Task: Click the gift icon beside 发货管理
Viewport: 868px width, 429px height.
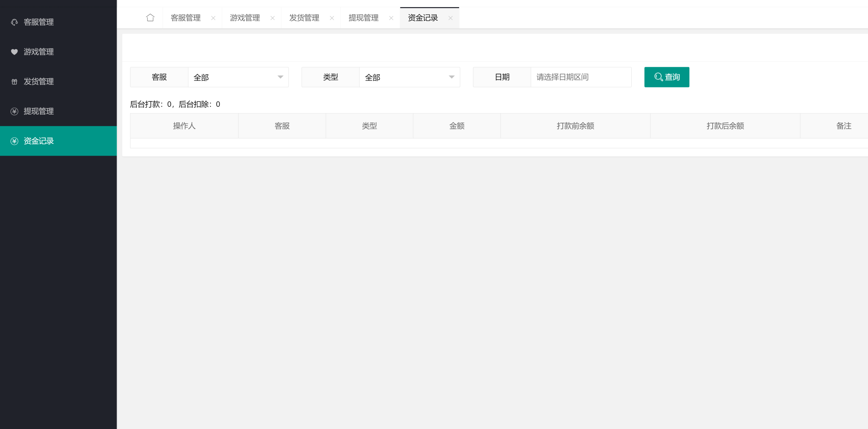Action: pos(14,82)
